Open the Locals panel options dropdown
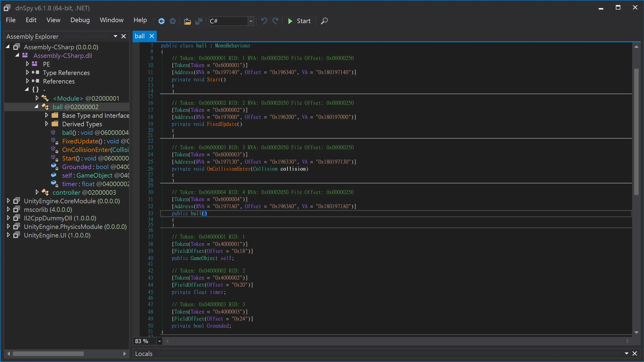 click(627, 354)
